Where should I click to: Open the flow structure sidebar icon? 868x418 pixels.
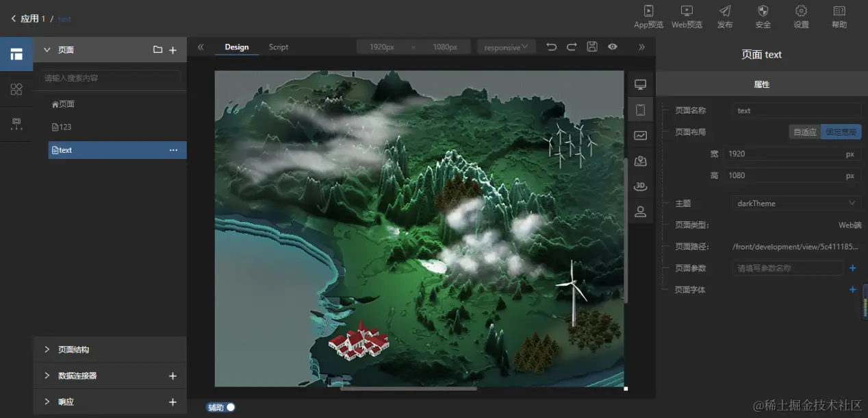(16, 124)
